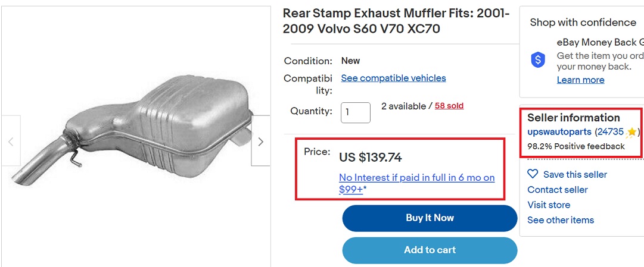Click the star icon beside seller feedback score
This screenshot has width=644, height=267.
(x=631, y=132)
